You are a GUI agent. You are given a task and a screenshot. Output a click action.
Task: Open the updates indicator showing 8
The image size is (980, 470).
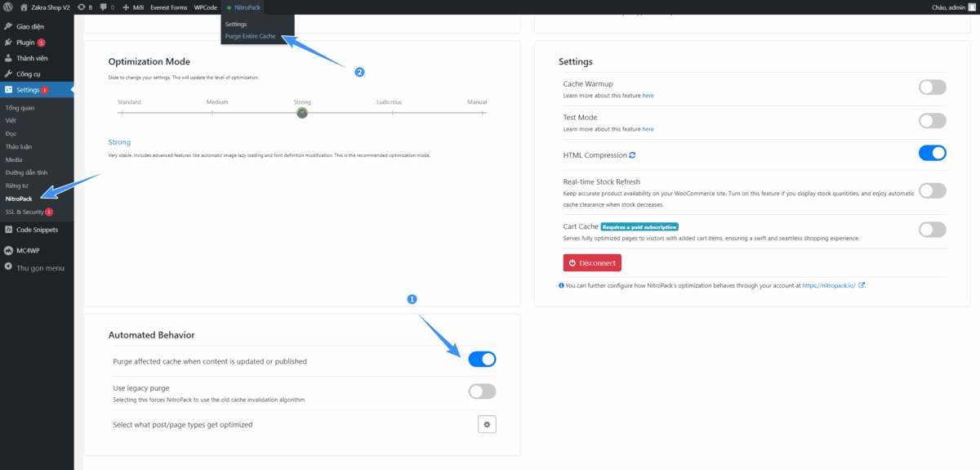tap(85, 7)
